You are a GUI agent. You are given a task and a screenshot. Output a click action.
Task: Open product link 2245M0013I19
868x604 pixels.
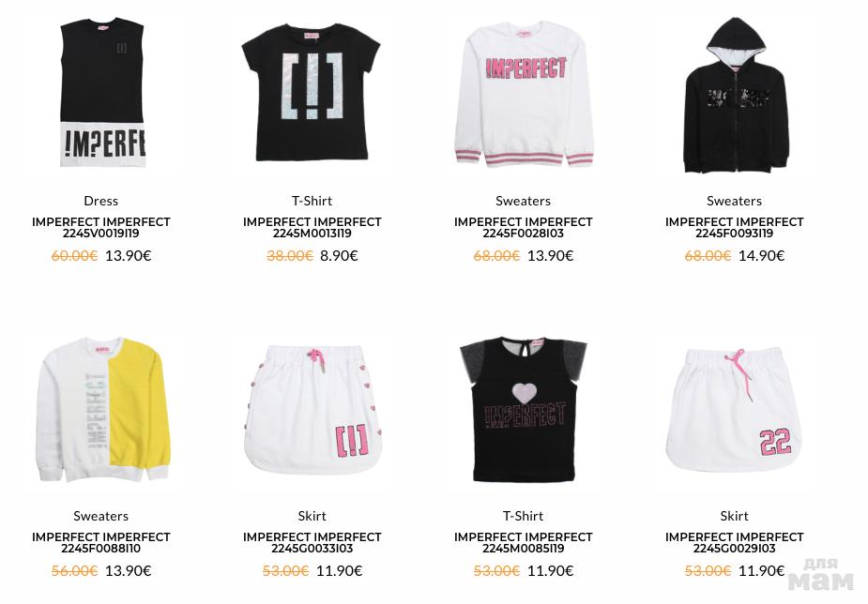click(312, 227)
